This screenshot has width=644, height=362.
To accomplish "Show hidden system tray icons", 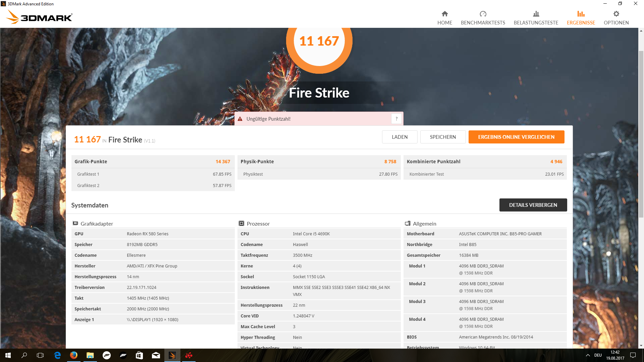I will (x=588, y=355).
